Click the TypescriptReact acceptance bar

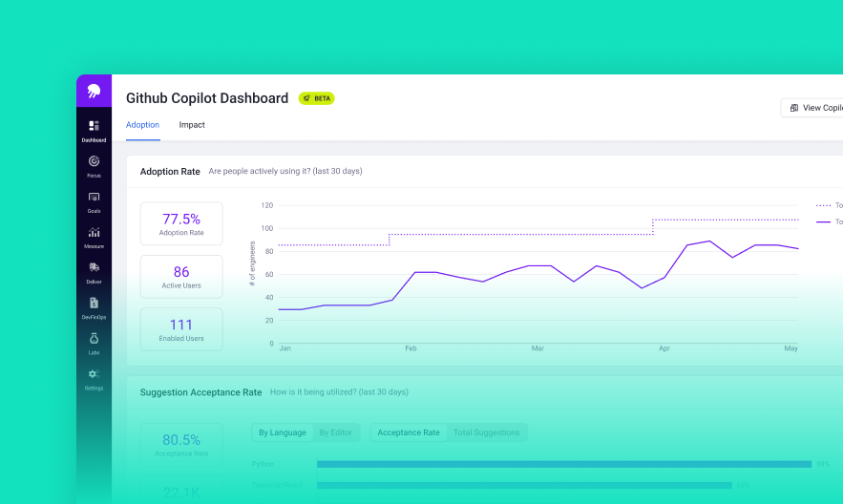pos(524,485)
